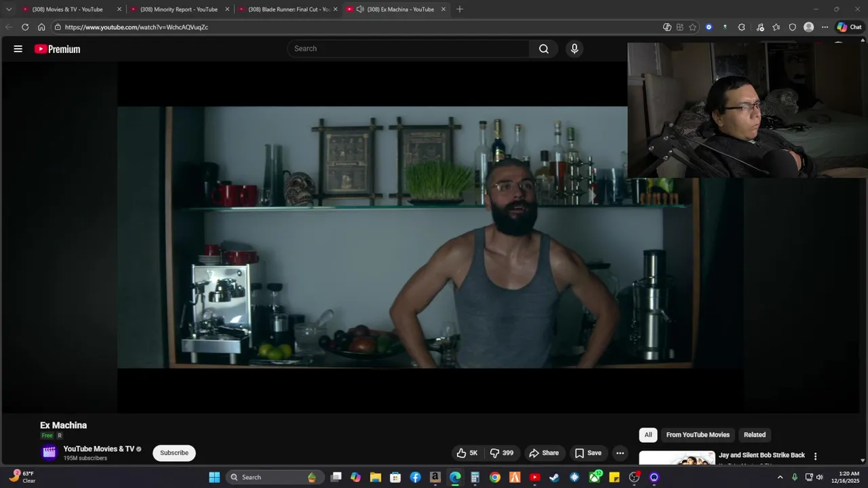868x488 pixels.
Task: Open Microsoft Store from taskbar
Action: (395, 477)
